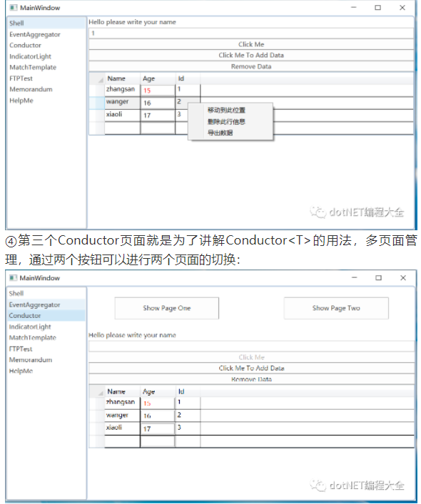Select 'zhangsan' cell in bottom window grid
The height and width of the screenshot is (504, 421).
122,403
